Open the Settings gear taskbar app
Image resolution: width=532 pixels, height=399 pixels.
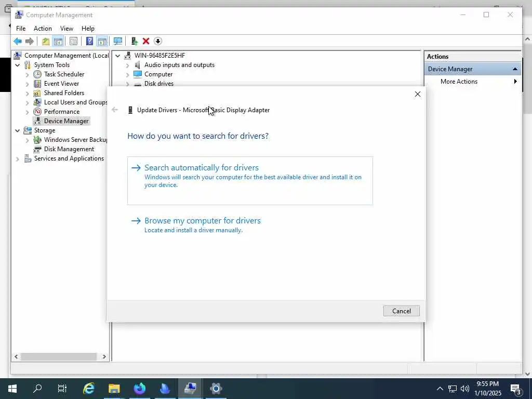[x=216, y=389]
